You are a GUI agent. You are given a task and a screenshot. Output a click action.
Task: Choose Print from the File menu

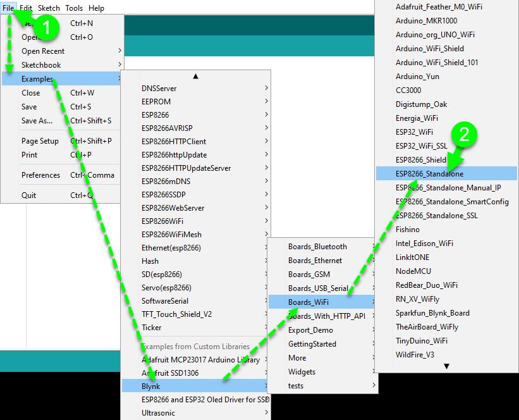[61, 155]
